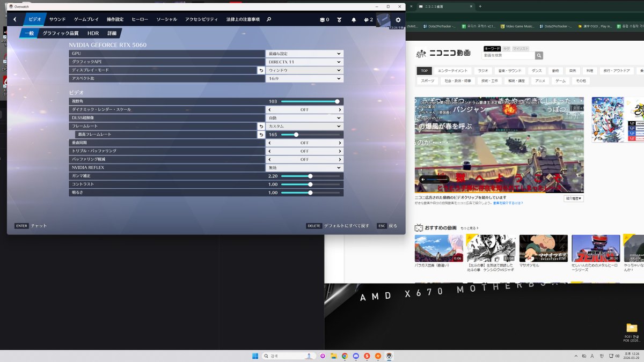Click right arrow on ダイナミック・レンダー・スケール
Image resolution: width=644 pixels, height=362 pixels.
(340, 109)
